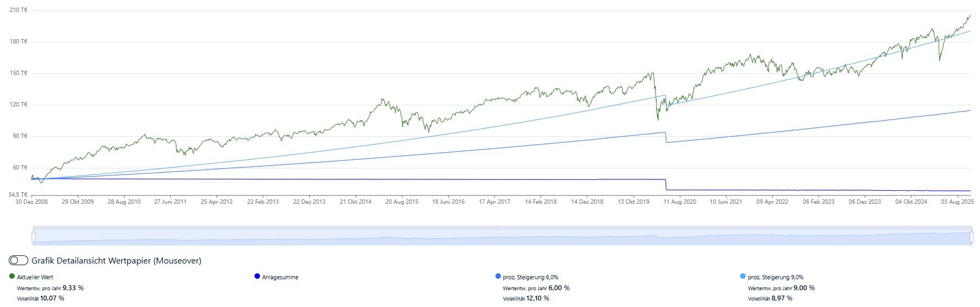980x307 pixels.
Task: Click the left handle of the range slider
Action: click(x=34, y=237)
